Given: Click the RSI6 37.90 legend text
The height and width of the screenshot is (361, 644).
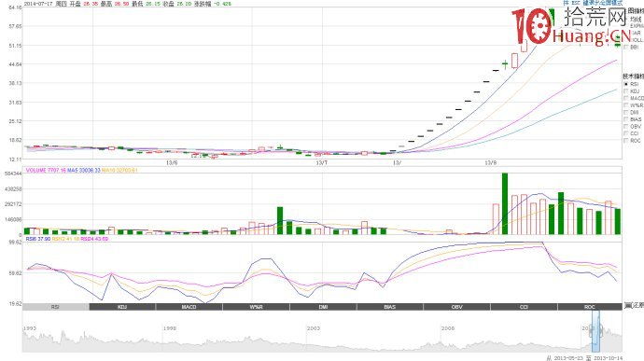Looking at the screenshot, I should 38,239.
